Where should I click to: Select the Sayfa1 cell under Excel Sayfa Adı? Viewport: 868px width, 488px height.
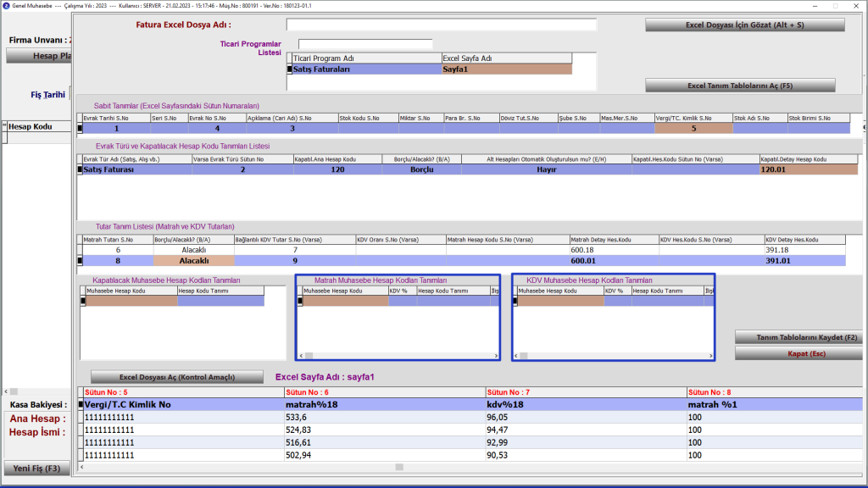506,69
